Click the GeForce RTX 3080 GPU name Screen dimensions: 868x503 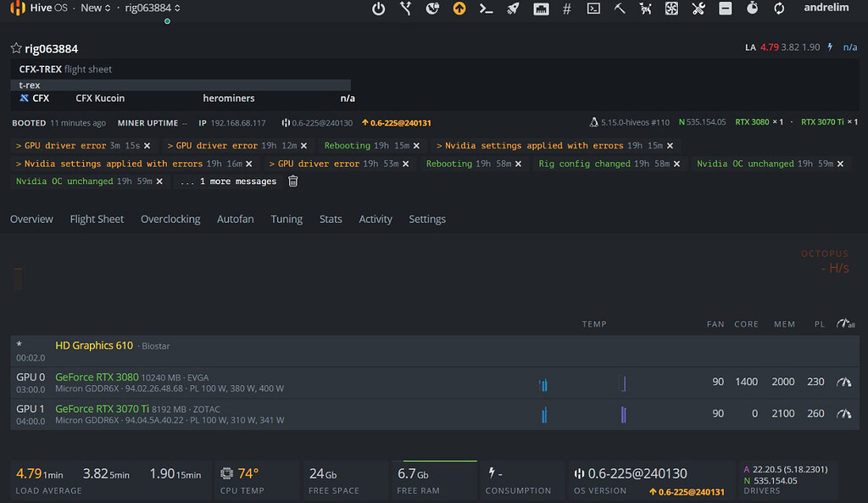tap(97, 377)
